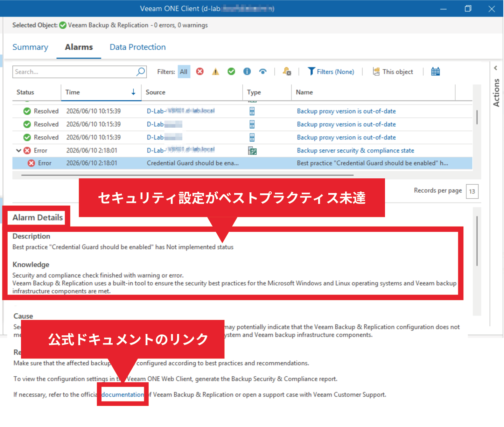Screen dimensions: 504x427
Task: Click the Error icon in the highlighted child row
Action: [31, 163]
